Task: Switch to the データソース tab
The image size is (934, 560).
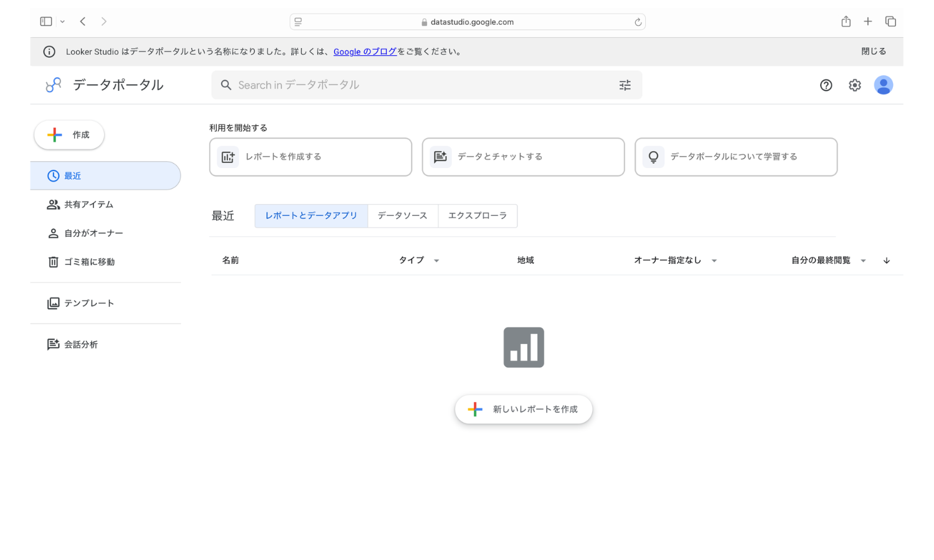Action: point(403,216)
